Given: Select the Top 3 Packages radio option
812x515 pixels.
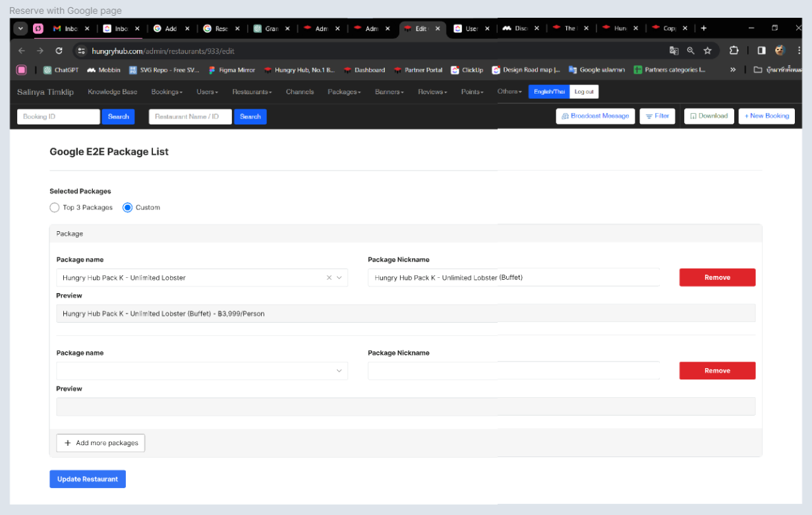Looking at the screenshot, I should (x=55, y=207).
